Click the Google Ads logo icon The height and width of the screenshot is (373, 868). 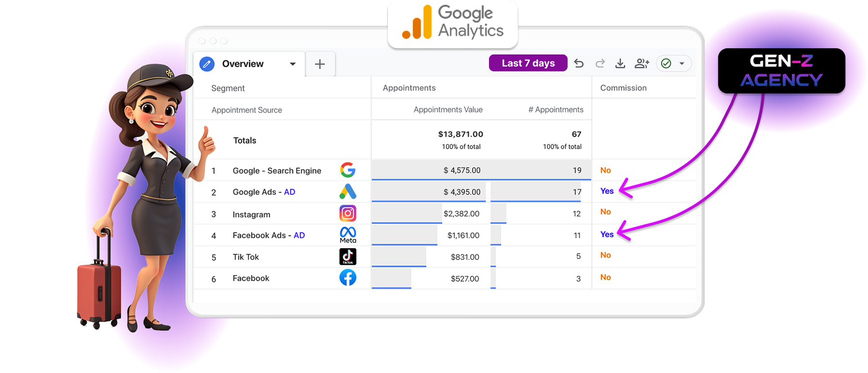point(348,192)
